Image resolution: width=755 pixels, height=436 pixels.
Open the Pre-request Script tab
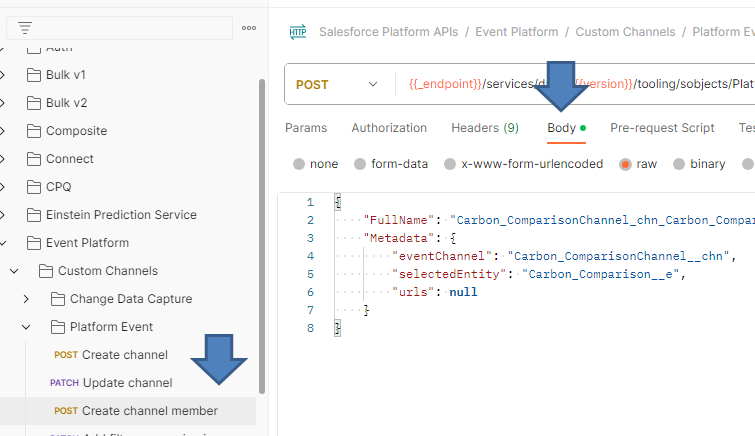(x=662, y=128)
